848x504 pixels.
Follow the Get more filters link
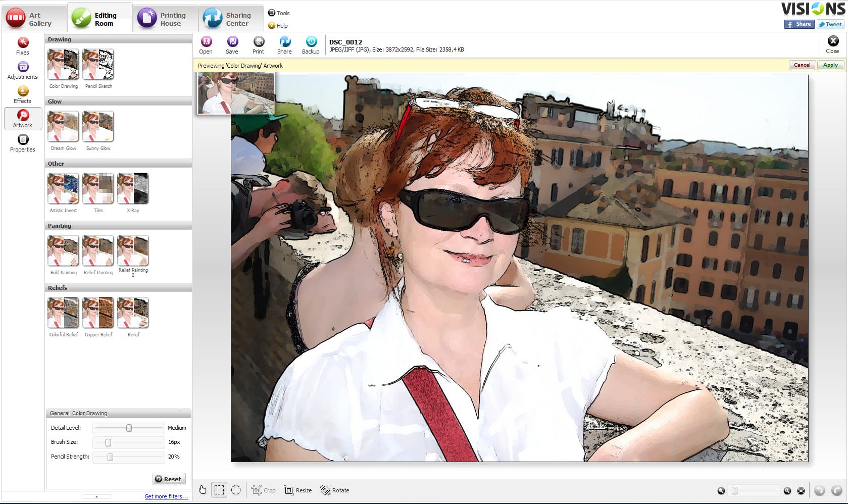pos(166,496)
